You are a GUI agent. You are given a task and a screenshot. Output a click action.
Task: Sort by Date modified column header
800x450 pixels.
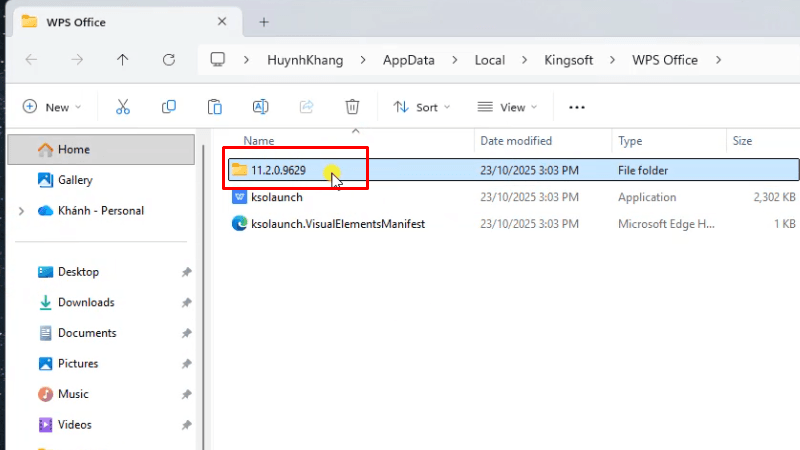(x=516, y=141)
